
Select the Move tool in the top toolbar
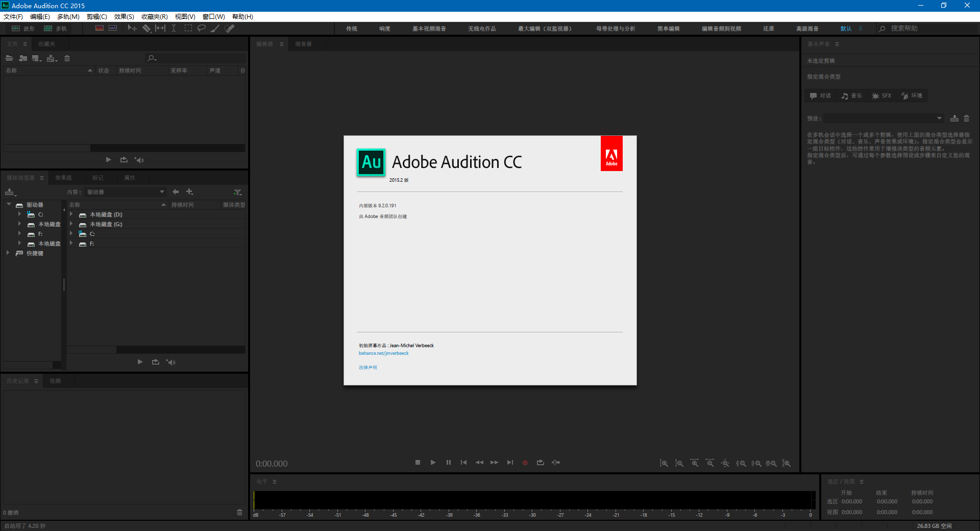pyautogui.click(x=132, y=29)
